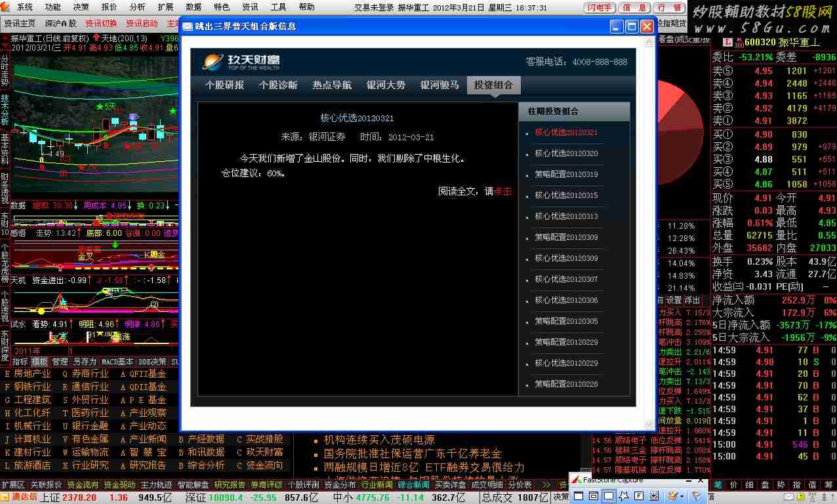Open 核心优选20120313 in past portfolios list
The image size is (837, 504).
(566, 216)
